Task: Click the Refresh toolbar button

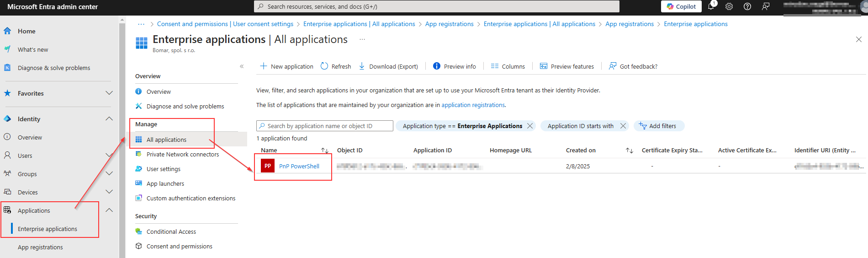Action: pyautogui.click(x=336, y=66)
